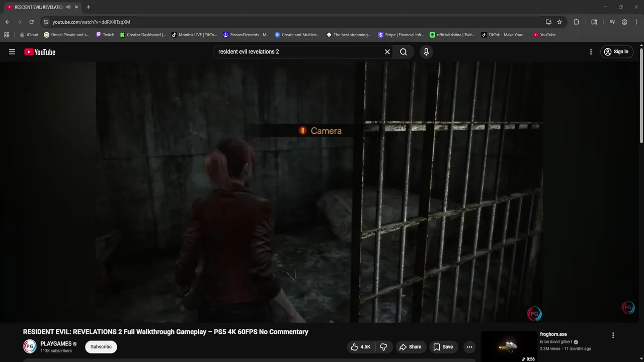Open the PLAYGAMES channel avatar

tap(30, 346)
